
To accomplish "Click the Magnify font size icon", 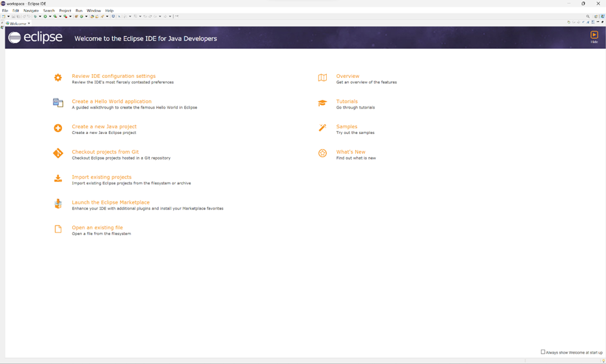I will (588, 22).
